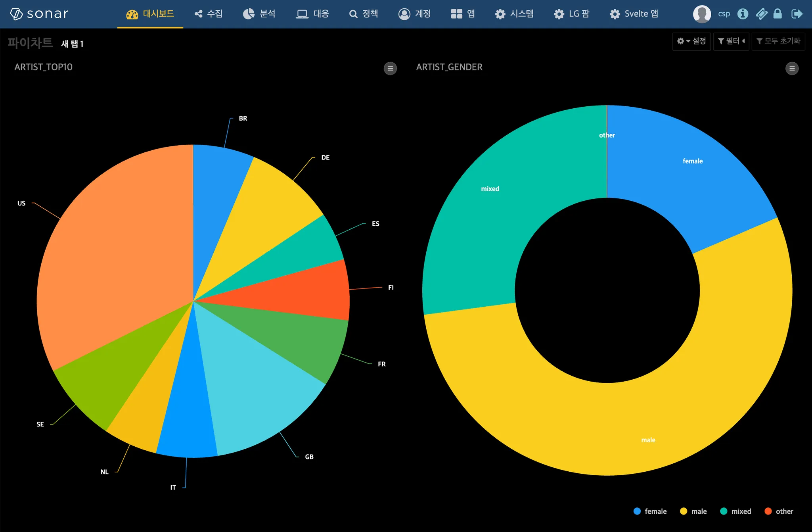Click the logout arrow icon

click(796, 14)
